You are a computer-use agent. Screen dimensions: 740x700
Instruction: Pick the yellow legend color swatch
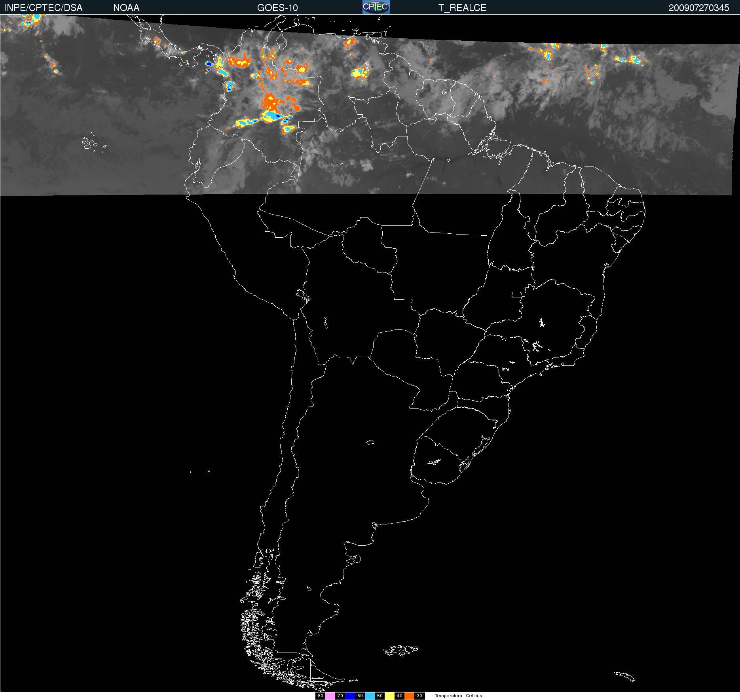pyautogui.click(x=389, y=696)
